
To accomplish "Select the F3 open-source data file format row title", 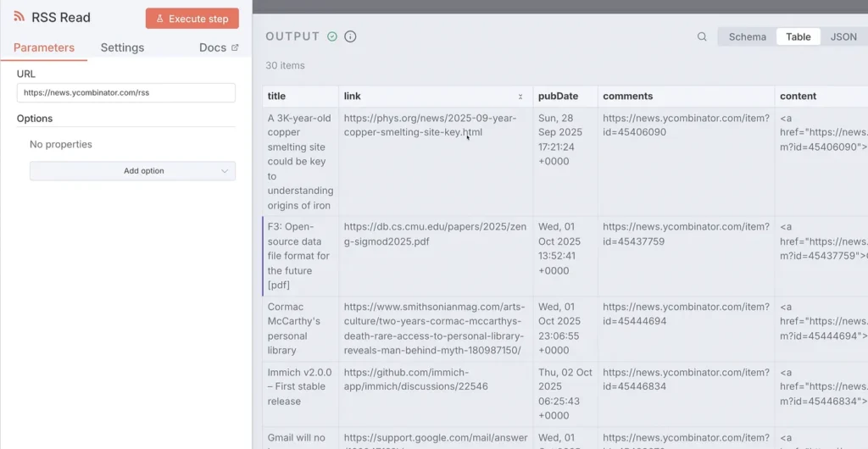I will tap(298, 255).
